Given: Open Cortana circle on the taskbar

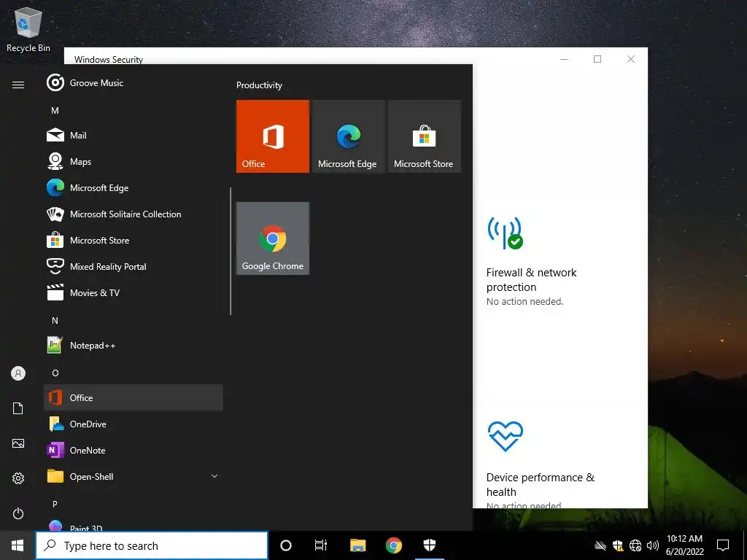Looking at the screenshot, I should click(286, 545).
